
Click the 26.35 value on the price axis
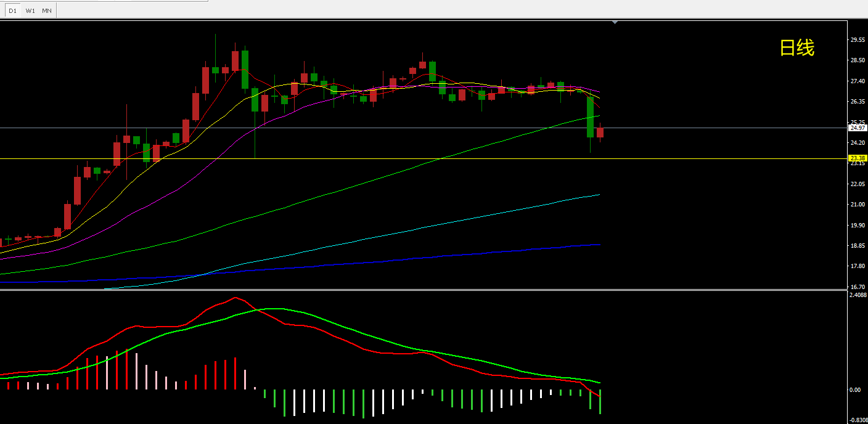coord(858,102)
